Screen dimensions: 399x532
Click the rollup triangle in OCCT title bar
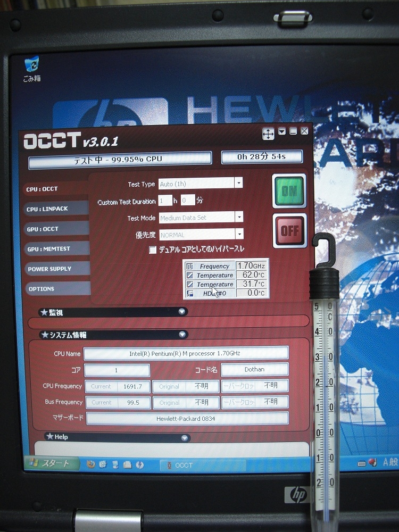281,131
